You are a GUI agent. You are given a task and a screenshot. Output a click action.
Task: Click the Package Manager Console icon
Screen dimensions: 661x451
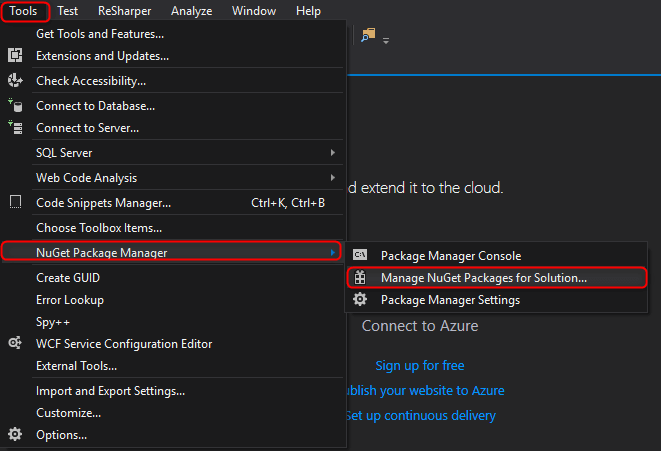coord(360,255)
